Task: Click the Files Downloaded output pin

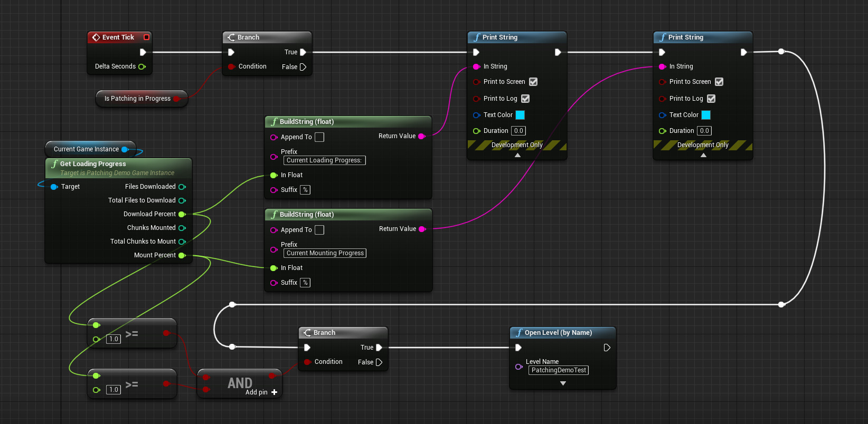Action: point(182,187)
